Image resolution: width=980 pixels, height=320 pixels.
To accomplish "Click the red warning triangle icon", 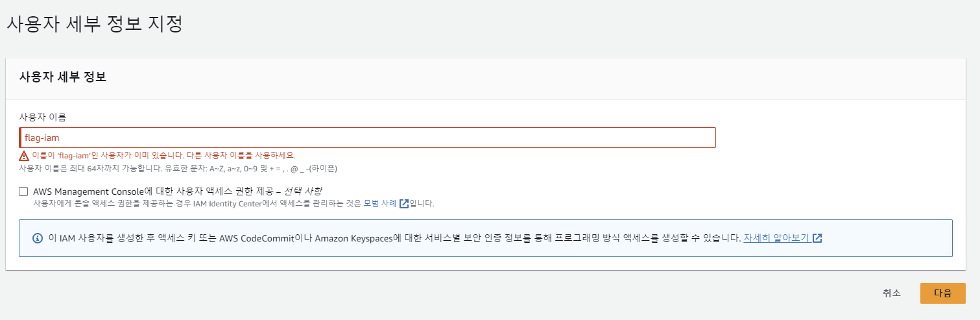I will [24, 156].
